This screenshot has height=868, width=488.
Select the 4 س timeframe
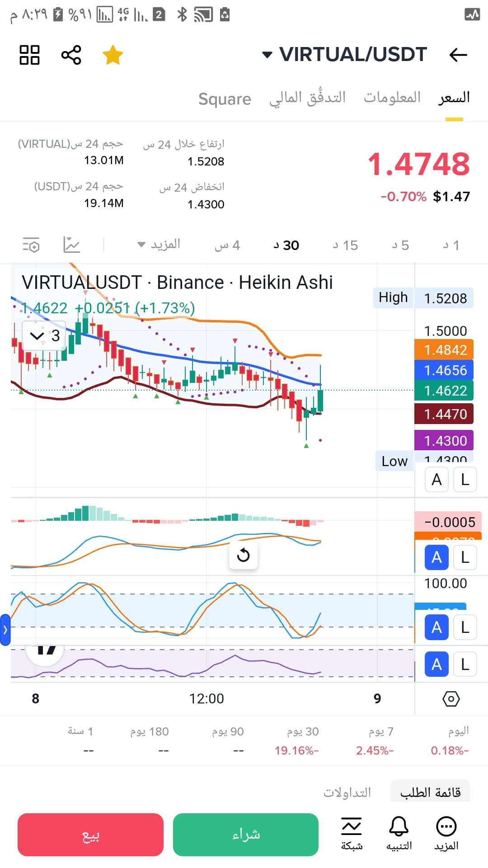click(x=227, y=245)
